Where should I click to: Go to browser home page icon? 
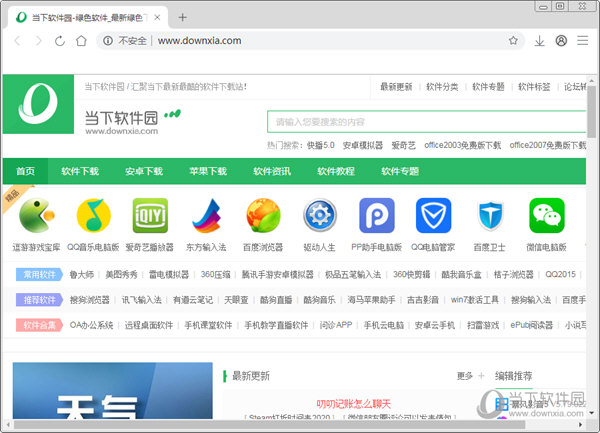[x=81, y=41]
